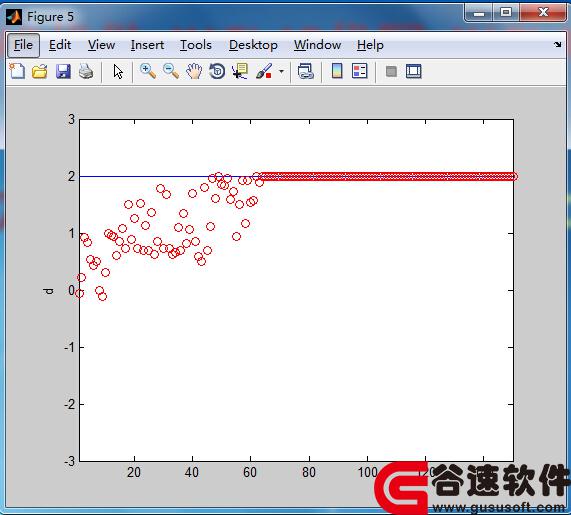Screen dimensions: 571x515
Task: Click the y-axis tick label '-1'
Action: pyautogui.click(x=69, y=347)
